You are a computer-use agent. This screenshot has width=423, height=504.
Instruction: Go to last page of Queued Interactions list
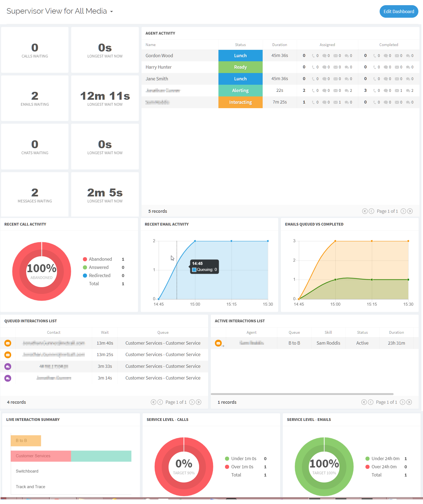[x=199, y=402]
